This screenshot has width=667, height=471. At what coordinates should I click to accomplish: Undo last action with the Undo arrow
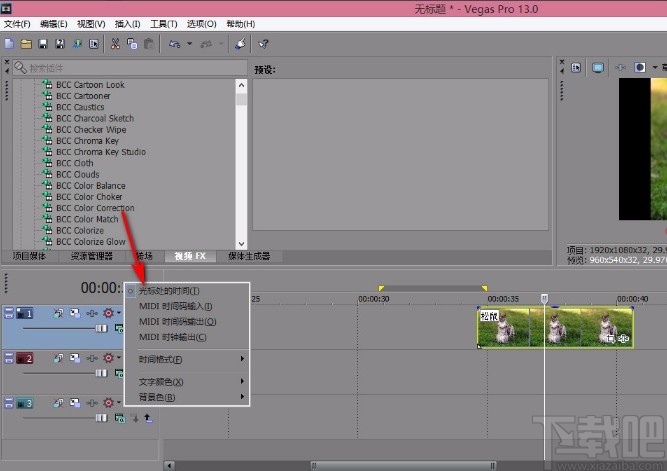click(x=175, y=44)
